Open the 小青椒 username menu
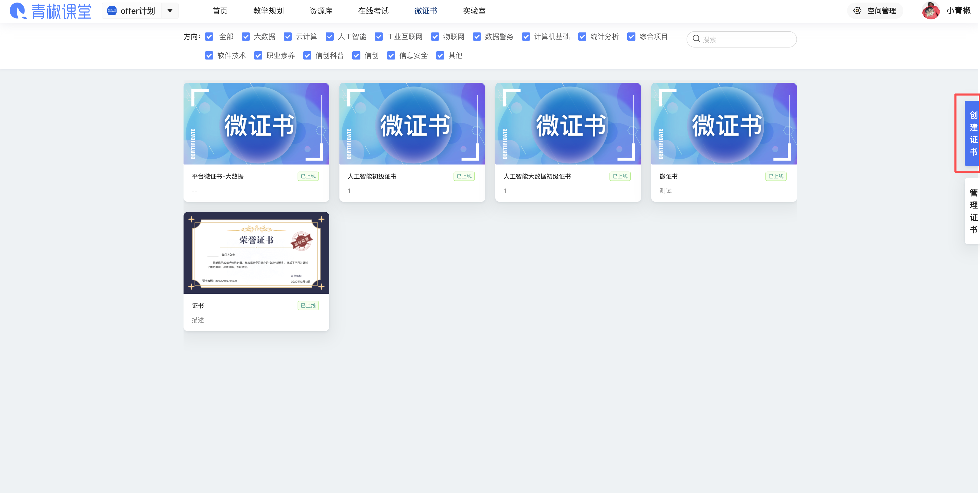This screenshot has width=980, height=493. click(x=958, y=11)
